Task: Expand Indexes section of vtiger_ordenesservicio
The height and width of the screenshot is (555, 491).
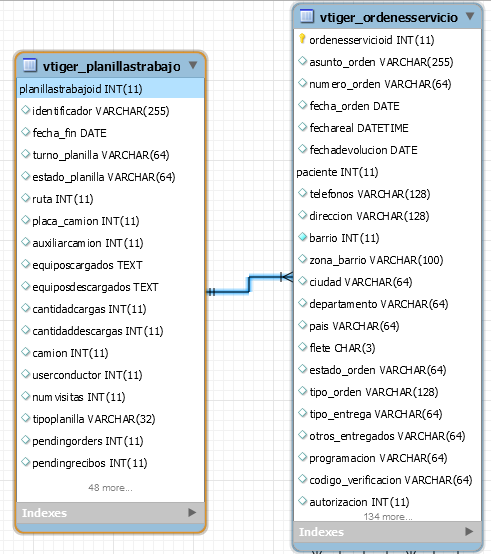Action: pyautogui.click(x=469, y=531)
